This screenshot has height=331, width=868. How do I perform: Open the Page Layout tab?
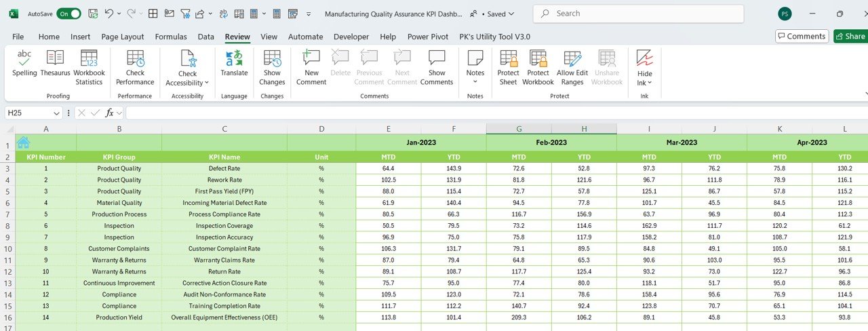(123, 37)
